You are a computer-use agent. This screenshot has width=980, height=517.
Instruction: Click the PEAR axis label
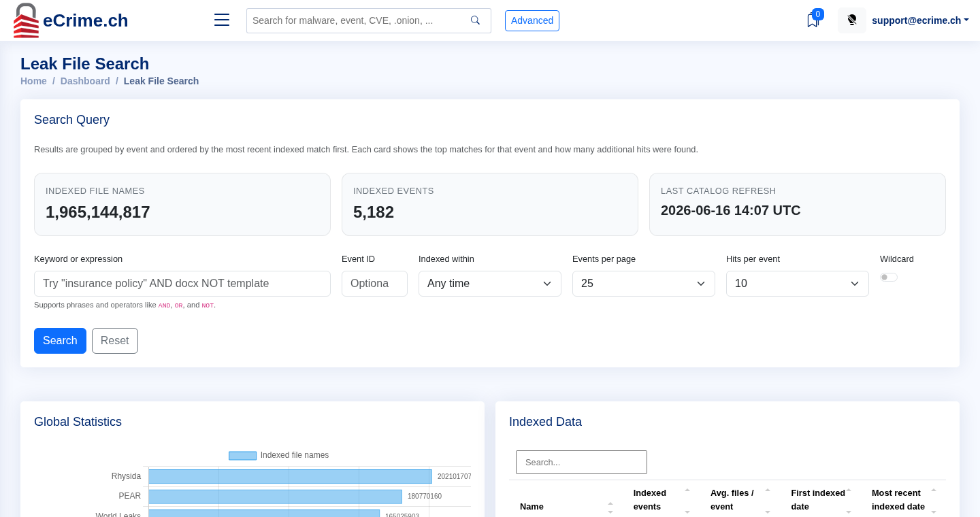(x=129, y=496)
